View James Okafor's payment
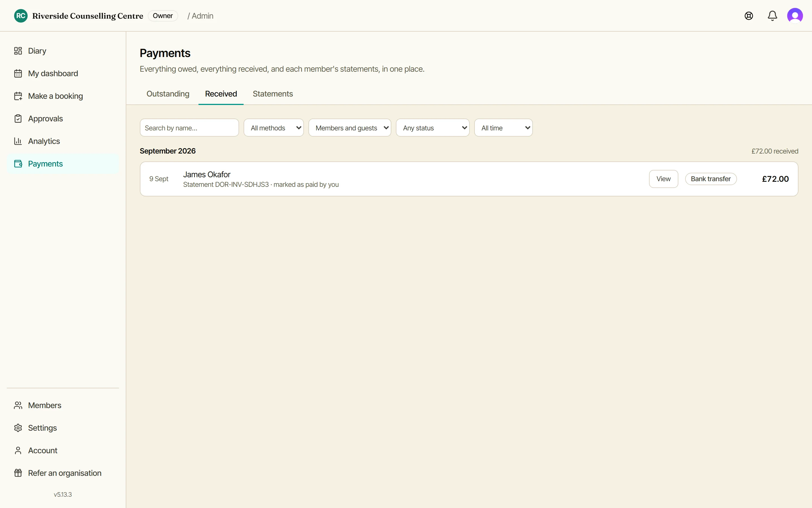Screen dimensions: 812x508 [663, 179]
